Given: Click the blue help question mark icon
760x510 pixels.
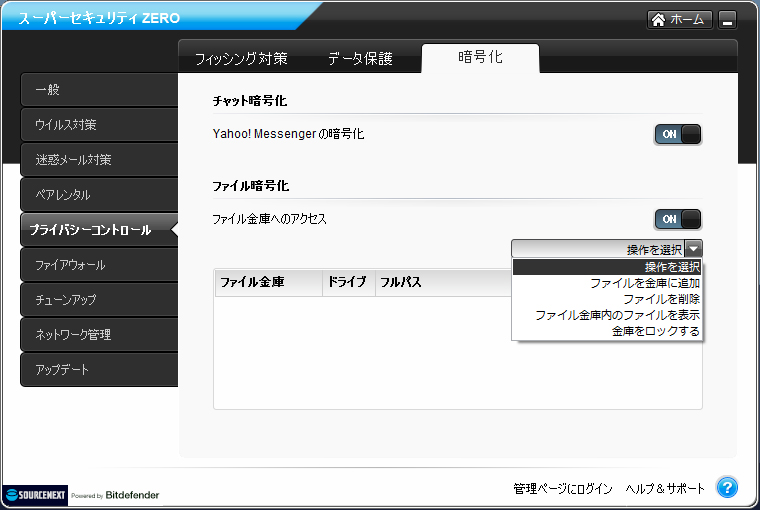Looking at the screenshot, I should pos(727,488).
